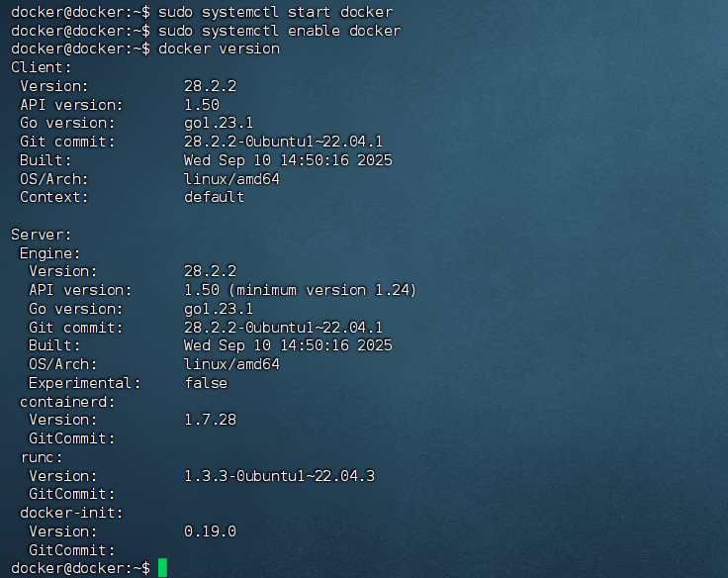The image size is (728, 578).
Task: Click the Engine Version value 28.2.2
Action: 211,271
